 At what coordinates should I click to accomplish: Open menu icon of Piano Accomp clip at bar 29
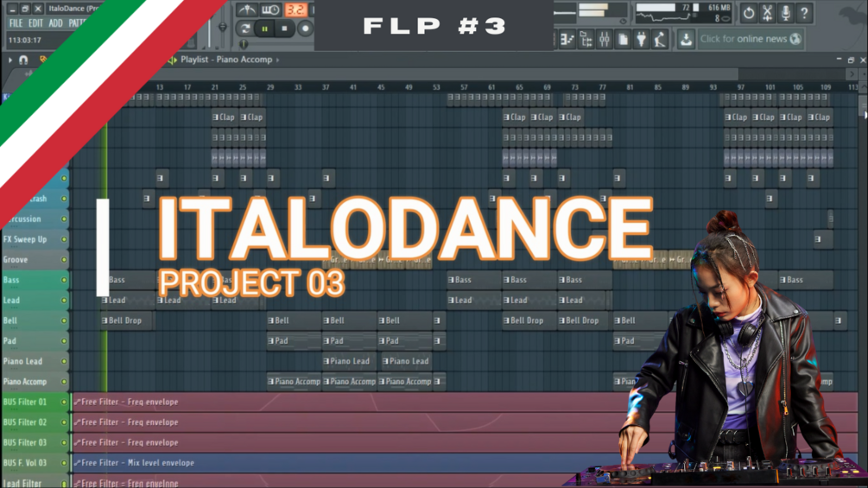click(270, 382)
